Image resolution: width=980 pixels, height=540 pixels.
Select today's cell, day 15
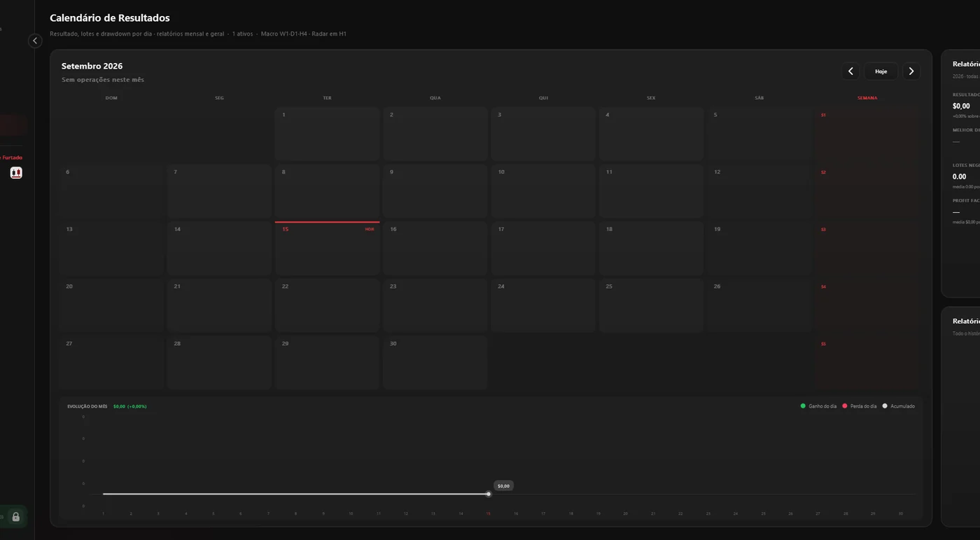[x=327, y=249]
